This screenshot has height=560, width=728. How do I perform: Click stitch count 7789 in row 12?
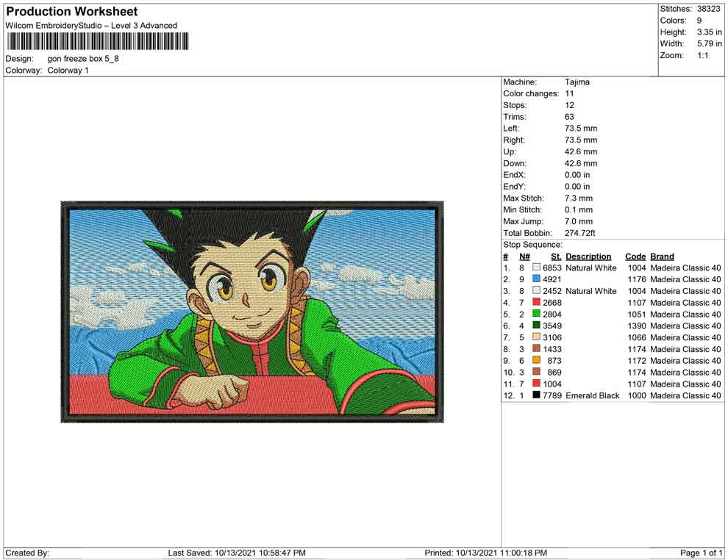click(552, 395)
